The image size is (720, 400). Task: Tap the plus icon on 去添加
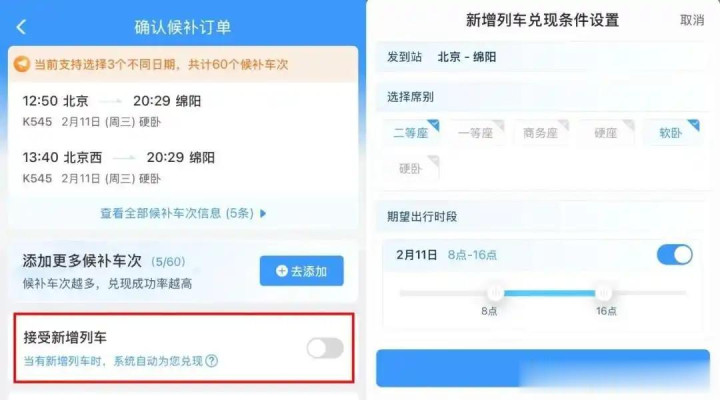pyautogui.click(x=281, y=271)
